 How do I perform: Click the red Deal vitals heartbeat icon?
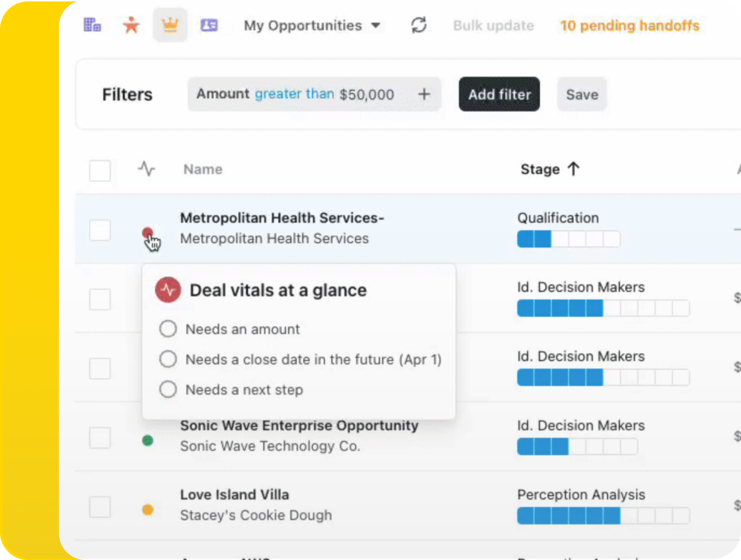(168, 289)
